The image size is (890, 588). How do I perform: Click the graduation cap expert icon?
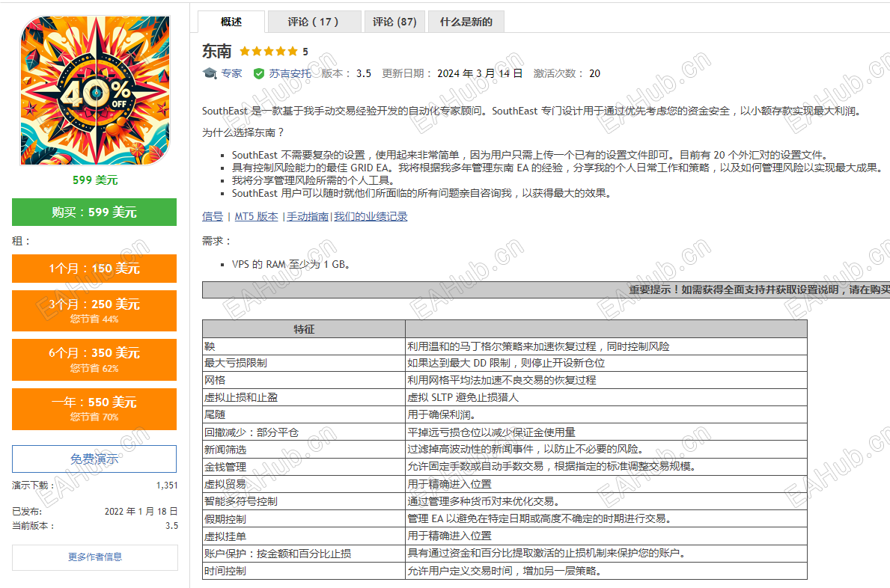[x=211, y=73]
